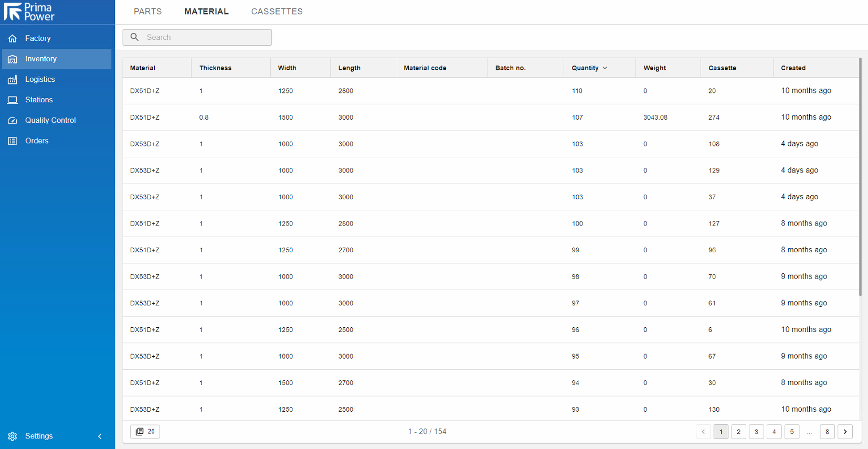The height and width of the screenshot is (449, 868).
Task: Click the Logistics icon in sidebar
Action: [13, 80]
